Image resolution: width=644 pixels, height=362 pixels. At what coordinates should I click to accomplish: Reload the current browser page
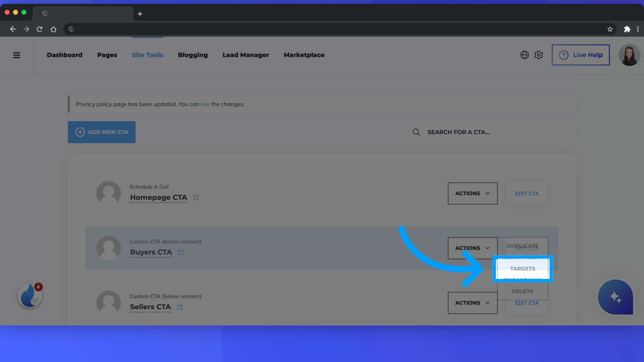(x=40, y=29)
